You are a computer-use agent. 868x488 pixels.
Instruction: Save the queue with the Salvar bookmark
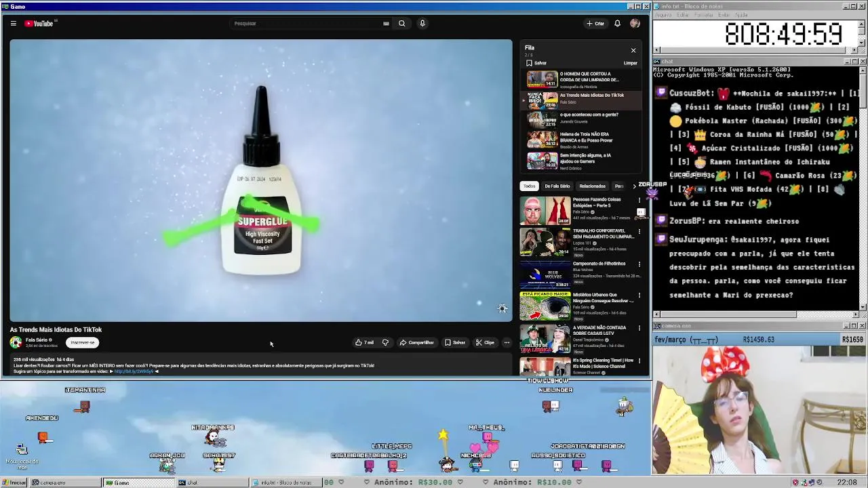click(x=536, y=63)
